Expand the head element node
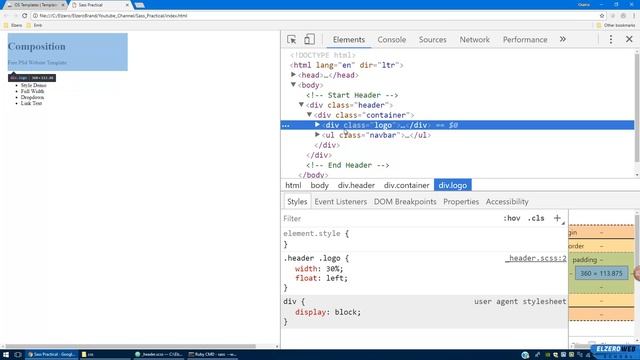 point(293,75)
